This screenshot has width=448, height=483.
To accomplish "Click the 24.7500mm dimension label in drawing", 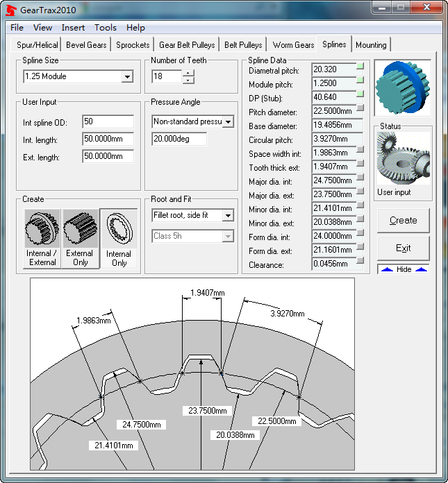I will (142, 425).
